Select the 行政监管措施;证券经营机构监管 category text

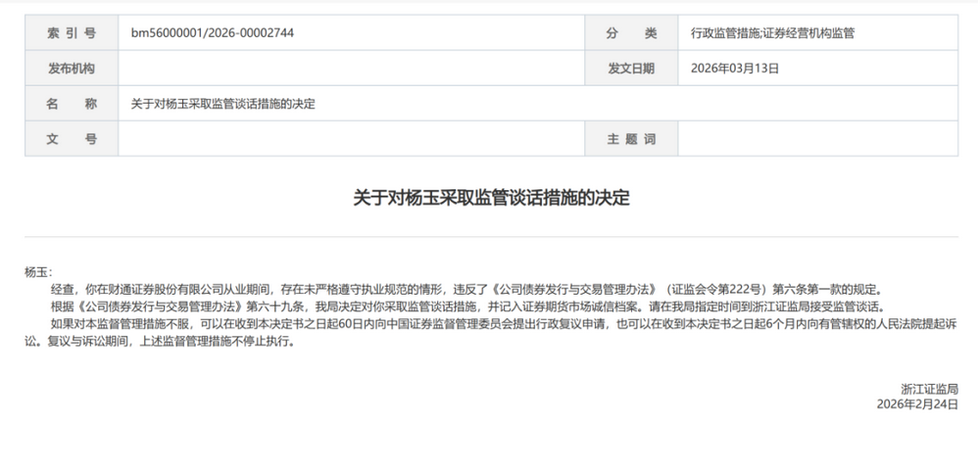(772, 33)
